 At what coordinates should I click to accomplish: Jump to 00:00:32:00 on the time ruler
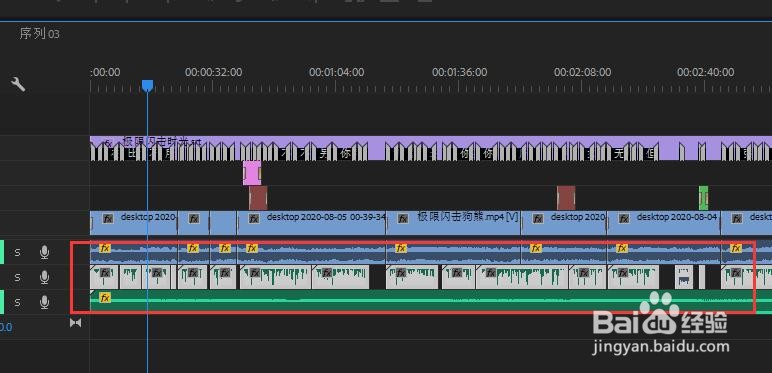coord(213,72)
